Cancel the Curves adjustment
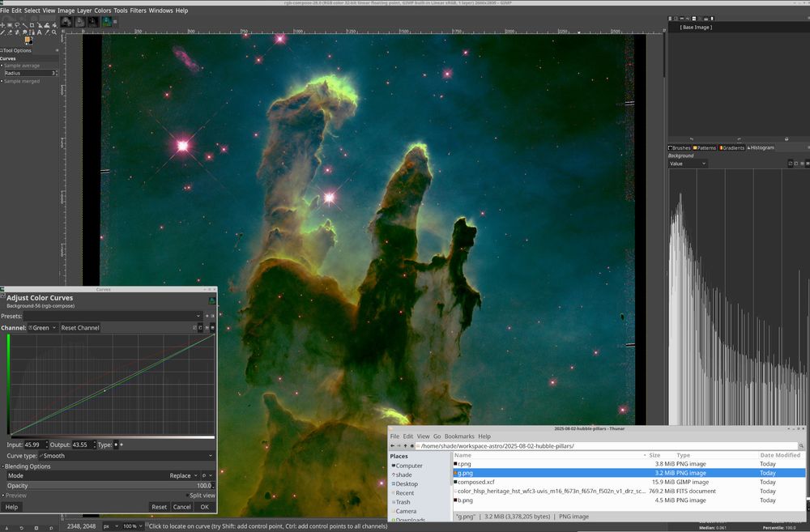Viewport: 810px width, 532px height. coord(181,507)
